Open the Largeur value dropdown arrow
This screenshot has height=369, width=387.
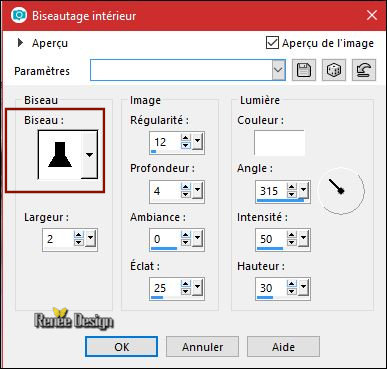pos(90,239)
